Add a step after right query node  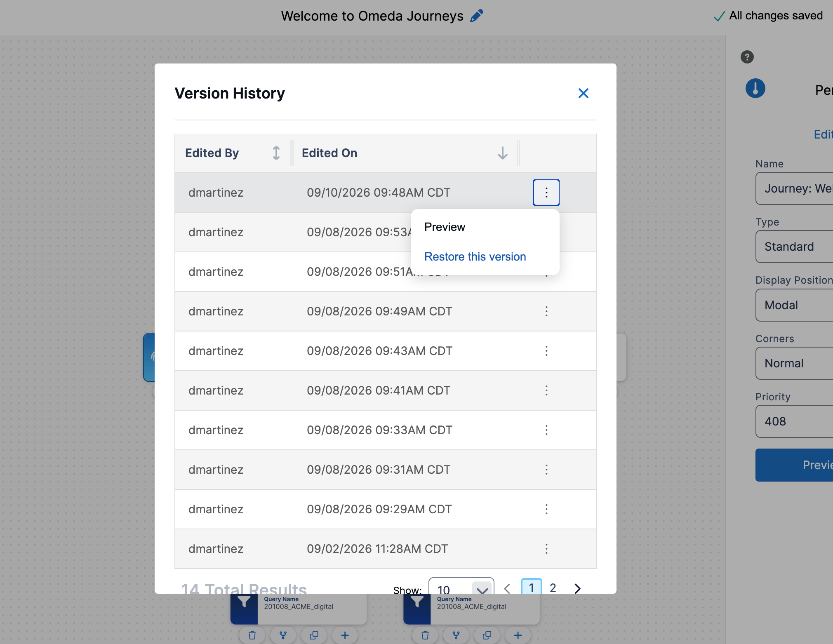tap(518, 635)
